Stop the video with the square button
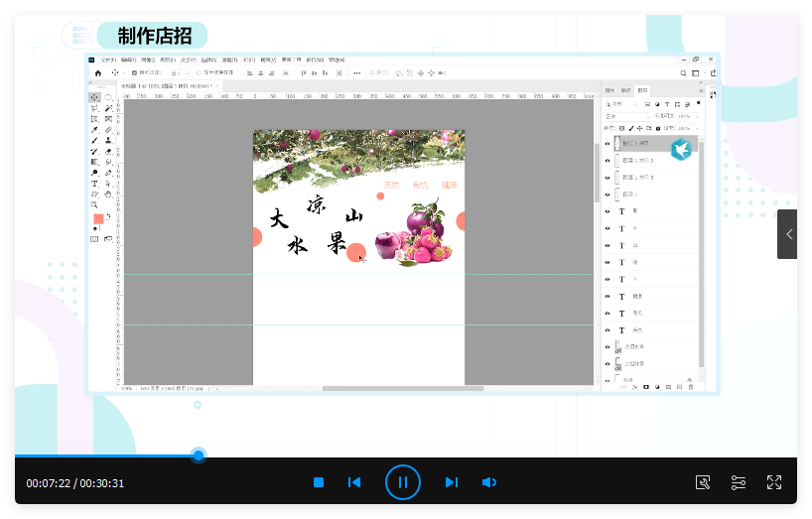The width and height of the screenshot is (812, 519). 319,482
